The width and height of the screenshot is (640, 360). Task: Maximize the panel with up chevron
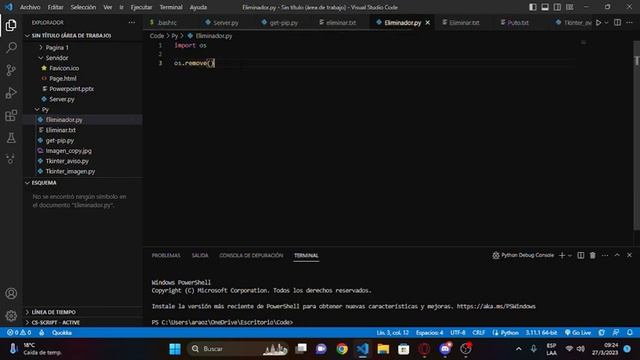click(x=617, y=256)
